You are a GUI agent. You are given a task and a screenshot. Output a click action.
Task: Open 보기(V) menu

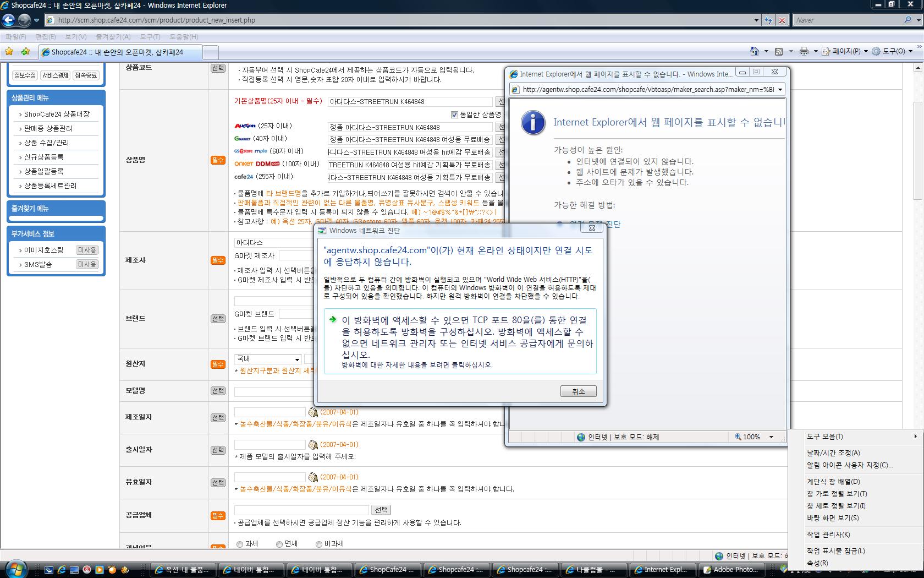click(x=76, y=37)
